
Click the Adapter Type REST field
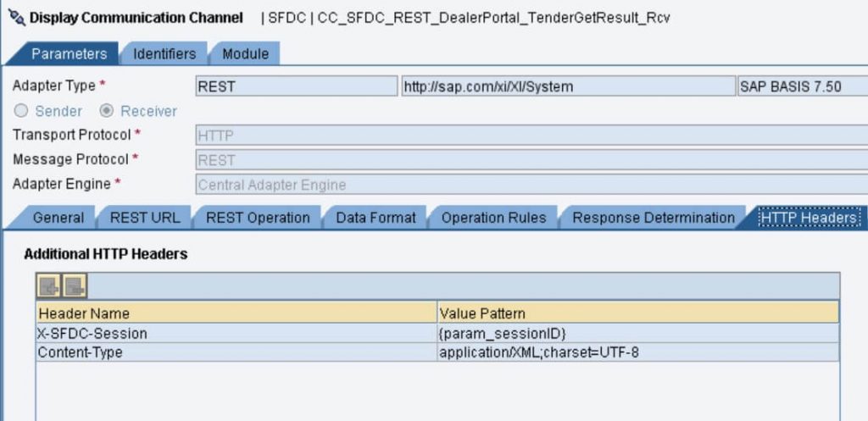coord(296,86)
